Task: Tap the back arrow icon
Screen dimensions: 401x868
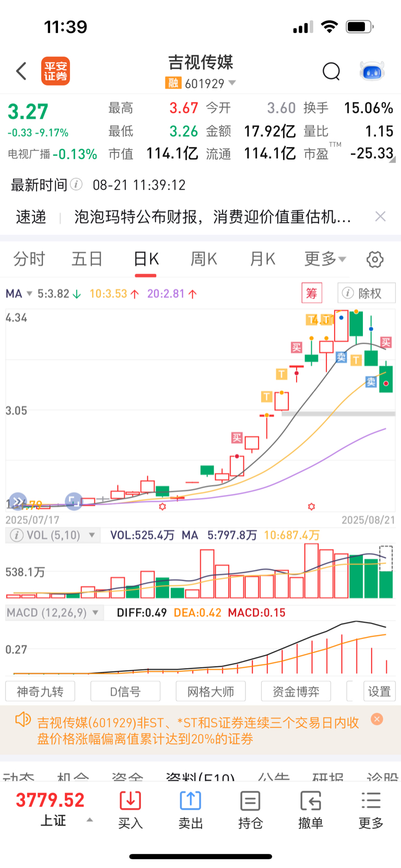Action: pyautogui.click(x=21, y=71)
